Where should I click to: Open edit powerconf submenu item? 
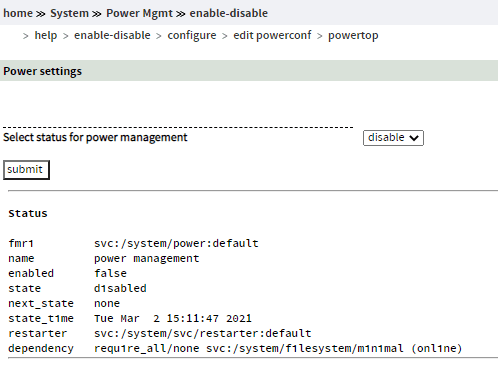(x=272, y=35)
